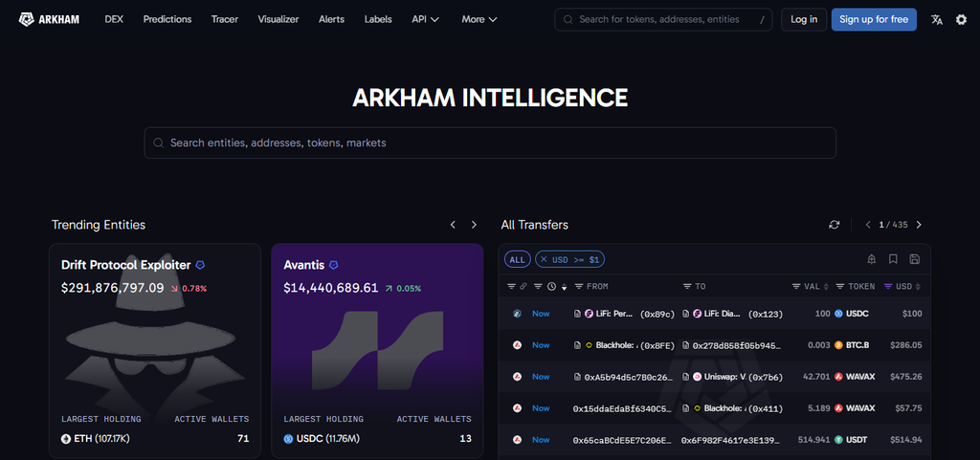Open the Alerts nav item
Image resolution: width=980 pixels, height=460 pixels.
(331, 19)
